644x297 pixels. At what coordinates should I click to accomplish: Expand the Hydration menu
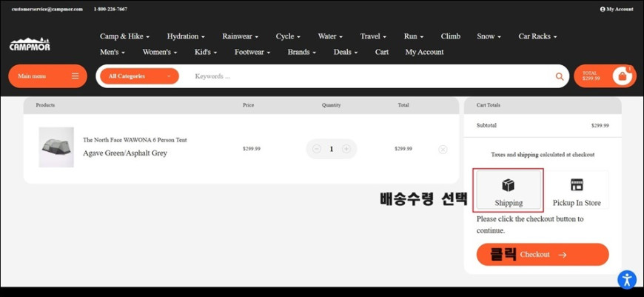(186, 36)
